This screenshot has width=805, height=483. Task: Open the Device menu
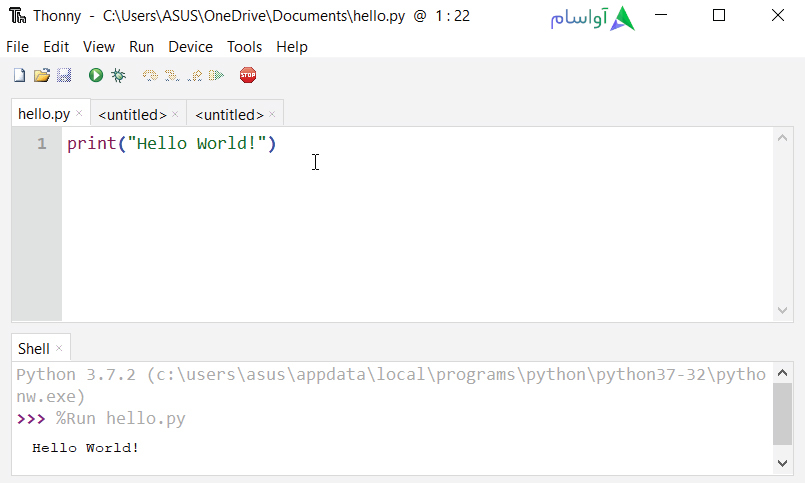(190, 47)
